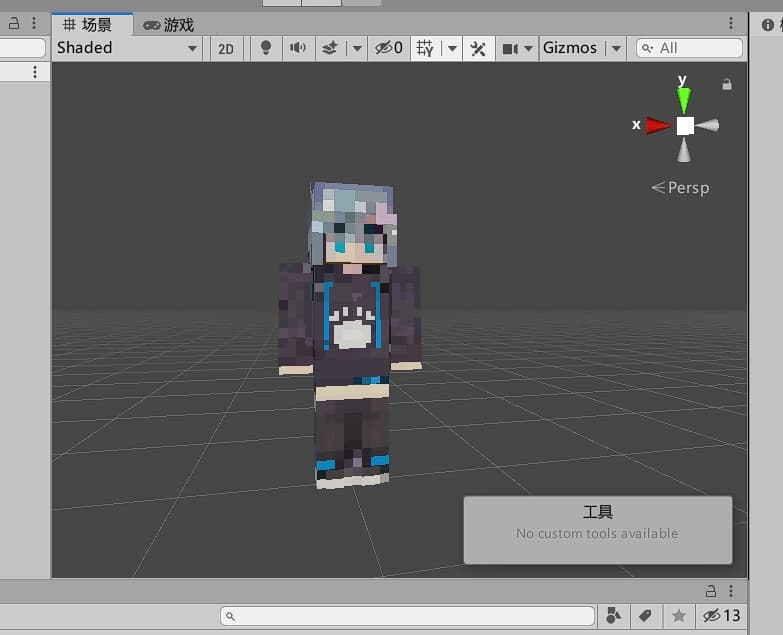Screen dimensions: 783x635
Task: Click search by label tag icon
Action: point(645,616)
